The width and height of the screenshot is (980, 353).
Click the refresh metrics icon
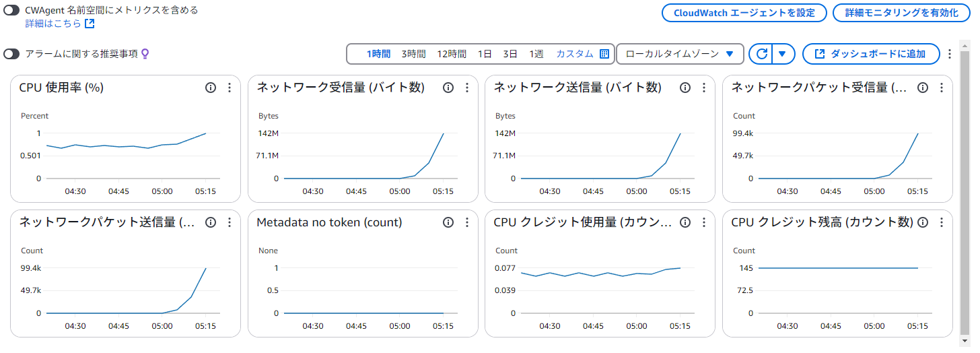click(x=761, y=54)
